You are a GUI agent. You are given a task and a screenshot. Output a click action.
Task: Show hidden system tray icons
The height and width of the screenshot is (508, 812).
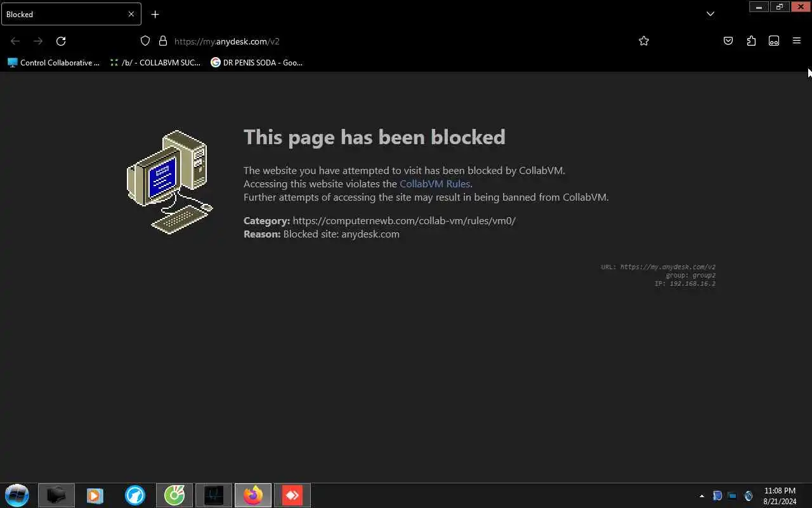click(702, 496)
